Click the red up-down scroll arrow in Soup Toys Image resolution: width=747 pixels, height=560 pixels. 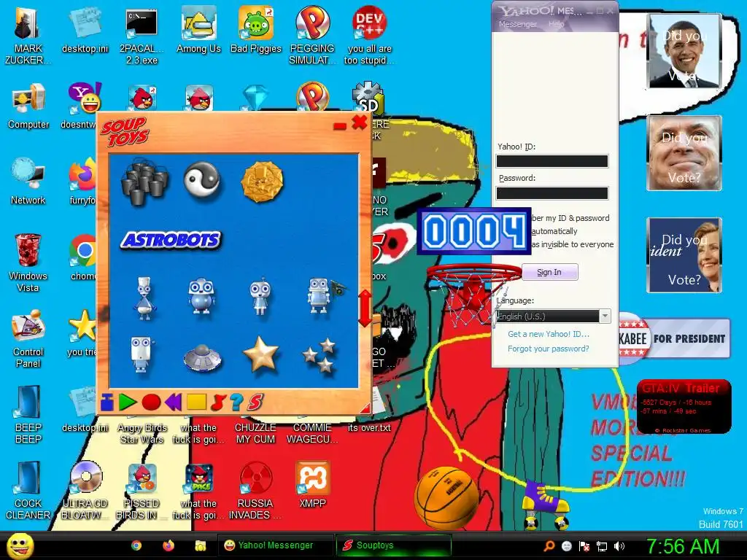[x=365, y=308]
